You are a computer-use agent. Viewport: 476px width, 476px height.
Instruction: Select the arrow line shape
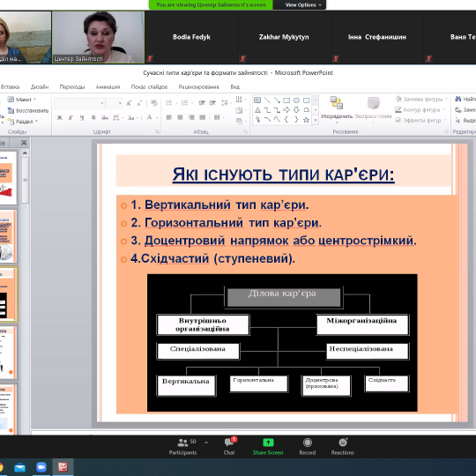(x=277, y=100)
